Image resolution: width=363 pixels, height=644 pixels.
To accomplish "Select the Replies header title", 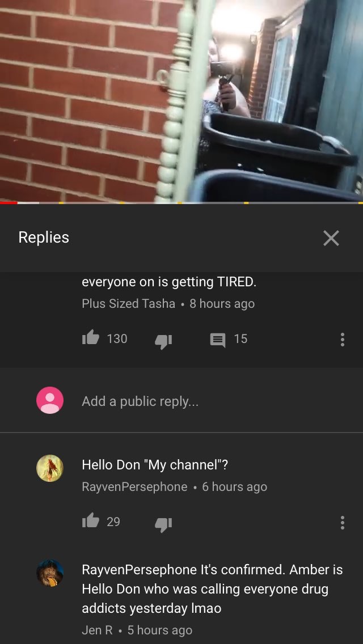I will coord(44,237).
